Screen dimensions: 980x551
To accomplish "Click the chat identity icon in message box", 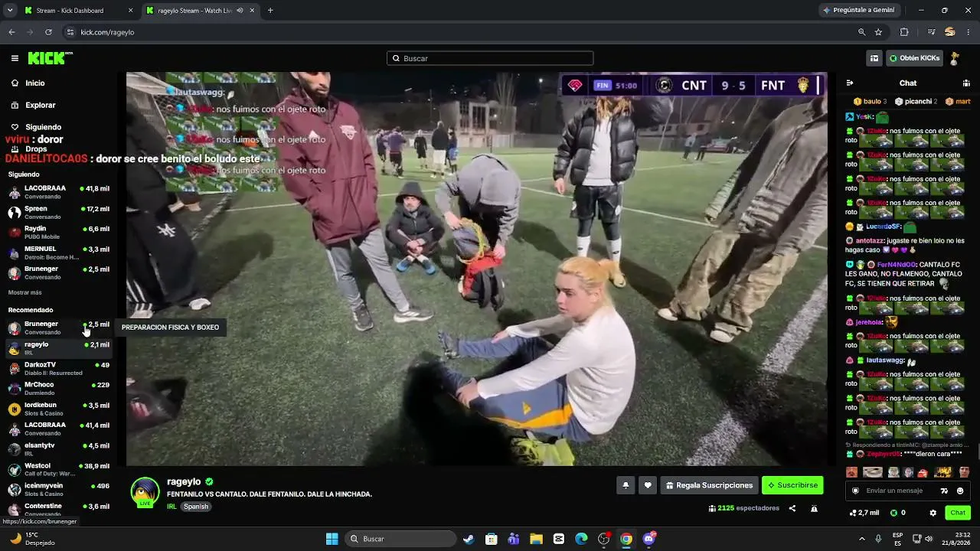I will [856, 491].
